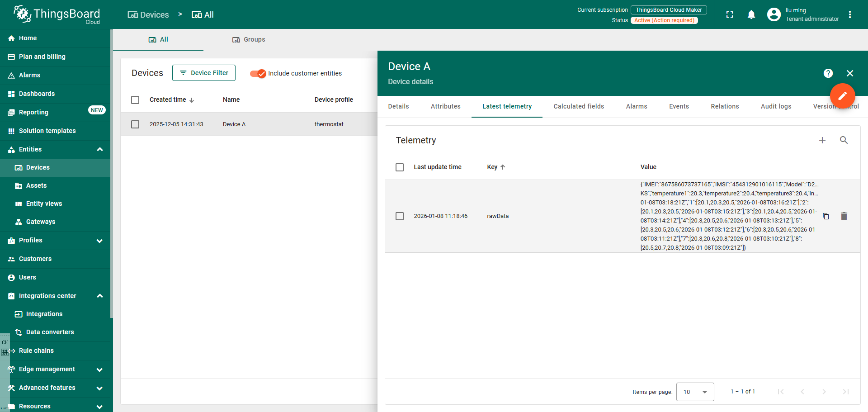
Task: Click the ThingsBoard Cloud logo
Action: [x=57, y=14]
